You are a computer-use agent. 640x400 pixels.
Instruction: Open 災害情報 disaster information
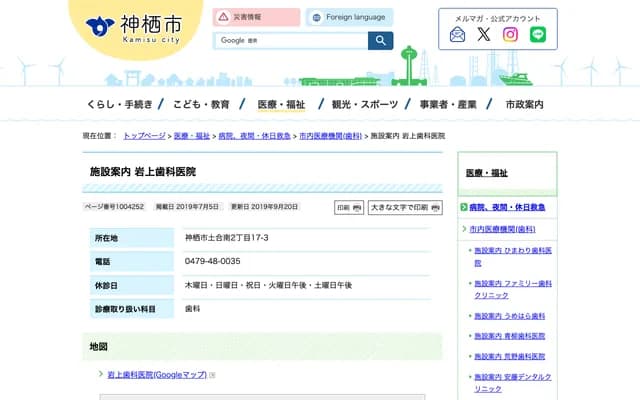pyautogui.click(x=256, y=17)
